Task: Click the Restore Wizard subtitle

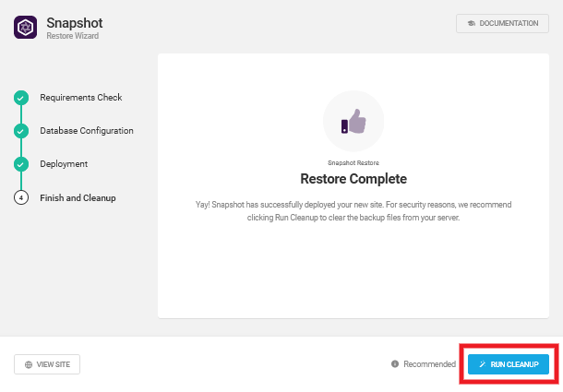Action: coord(73,36)
